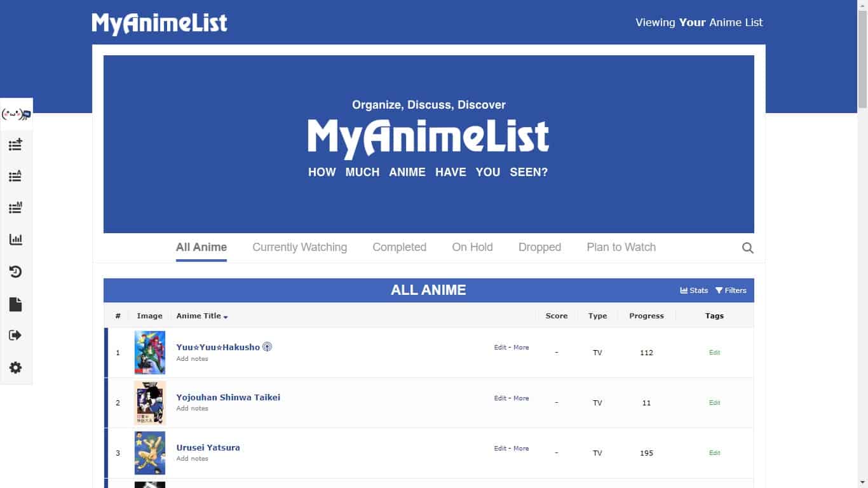Edit tags for Urusei Yatsura
Screen dimensions: 868x488
coord(714,452)
